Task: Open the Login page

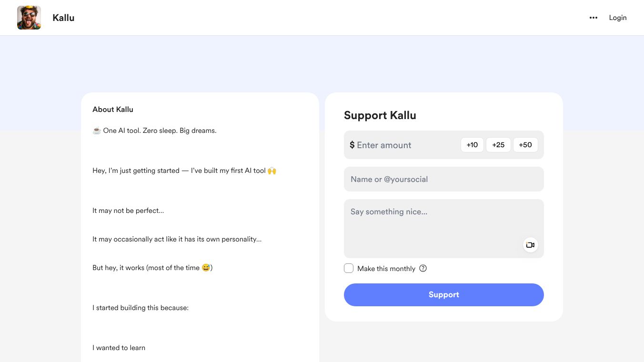Action: [x=618, y=18]
